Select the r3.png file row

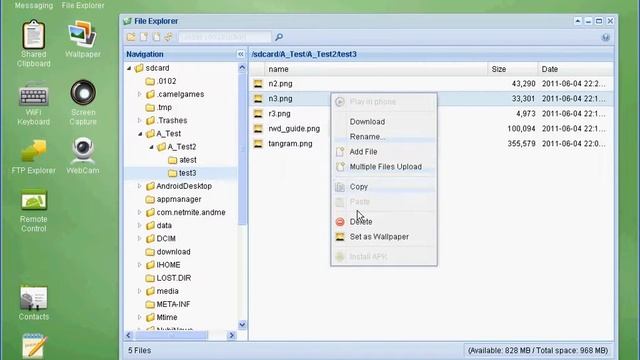coord(431,113)
